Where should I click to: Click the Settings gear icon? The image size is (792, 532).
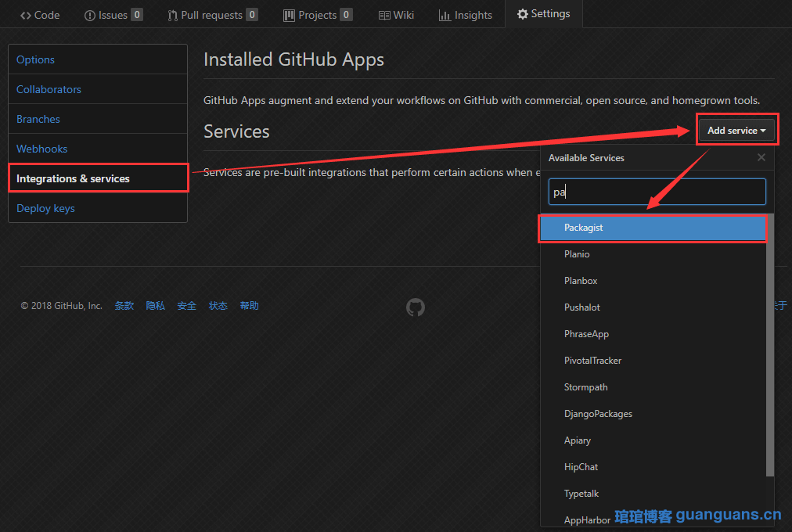pos(522,14)
